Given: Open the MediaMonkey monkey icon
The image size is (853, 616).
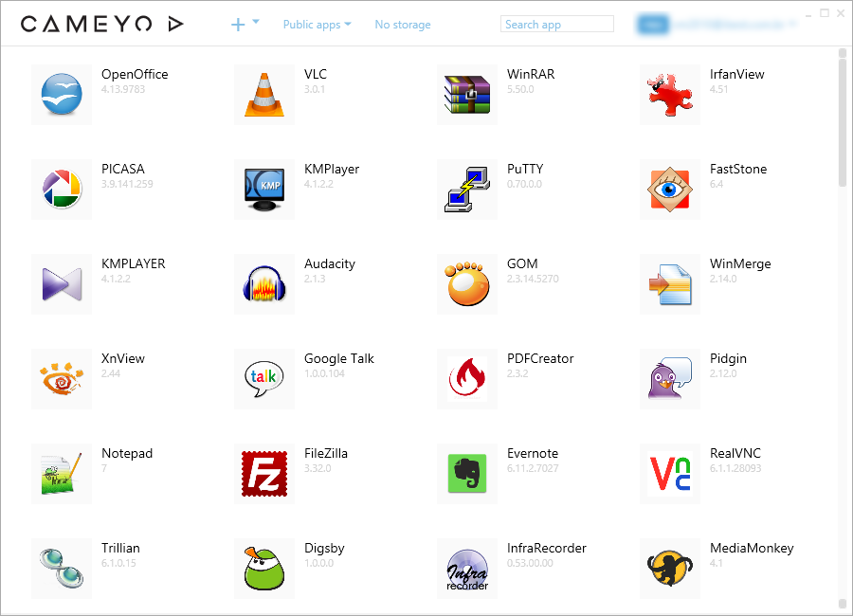Looking at the screenshot, I should coord(670,568).
